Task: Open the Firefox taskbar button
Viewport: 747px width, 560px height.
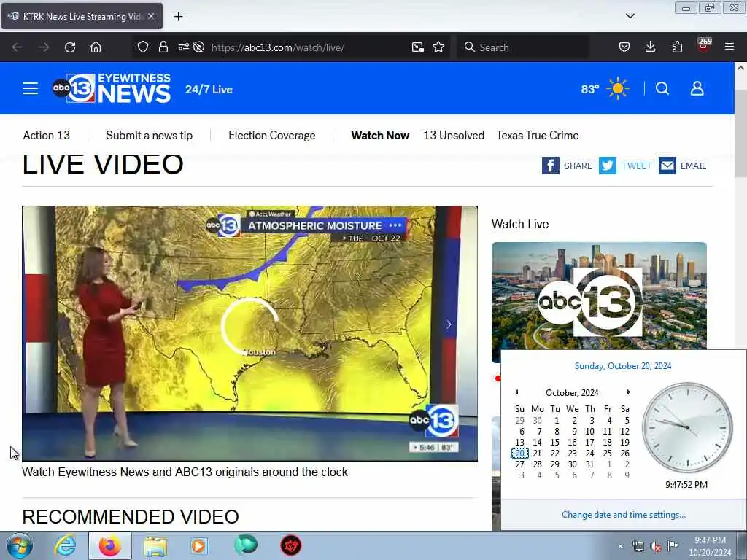Action: [x=109, y=545]
